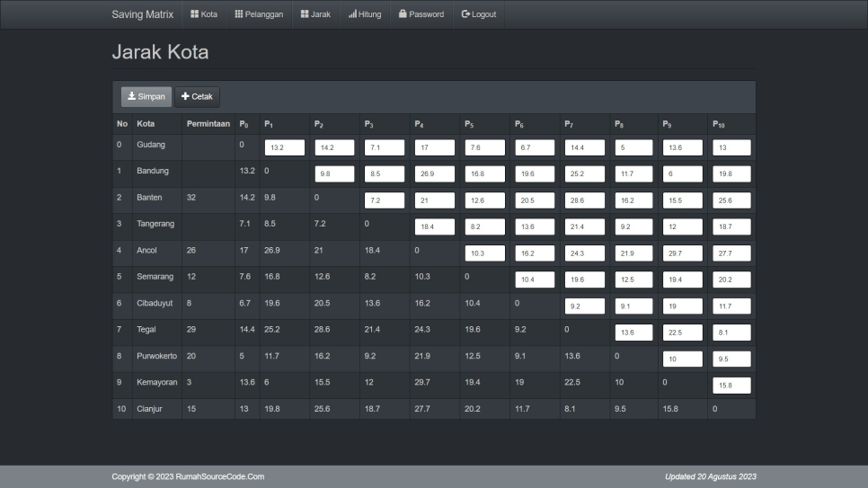Click the Pelanggan grid icon in navbar
Image resolution: width=868 pixels, height=488 pixels.
point(239,14)
